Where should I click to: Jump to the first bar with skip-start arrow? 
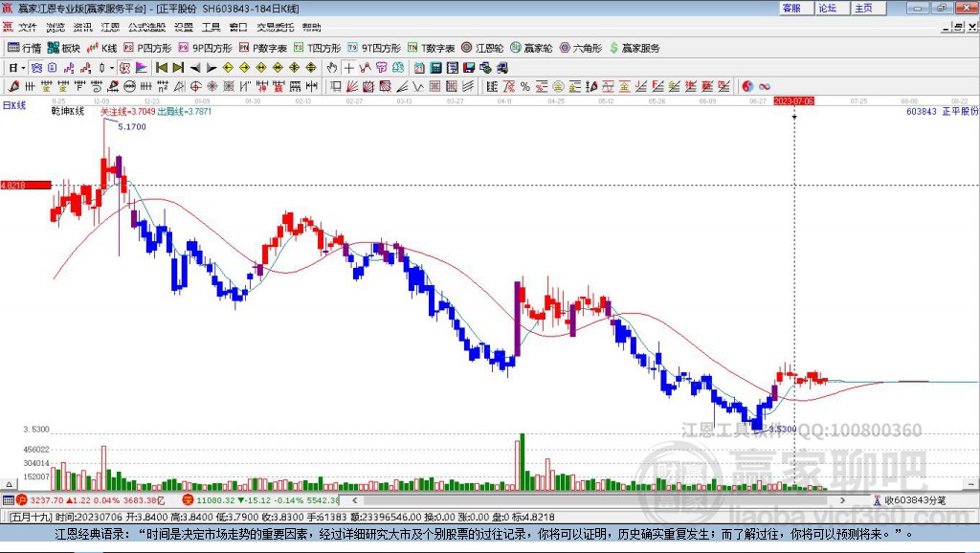(162, 68)
